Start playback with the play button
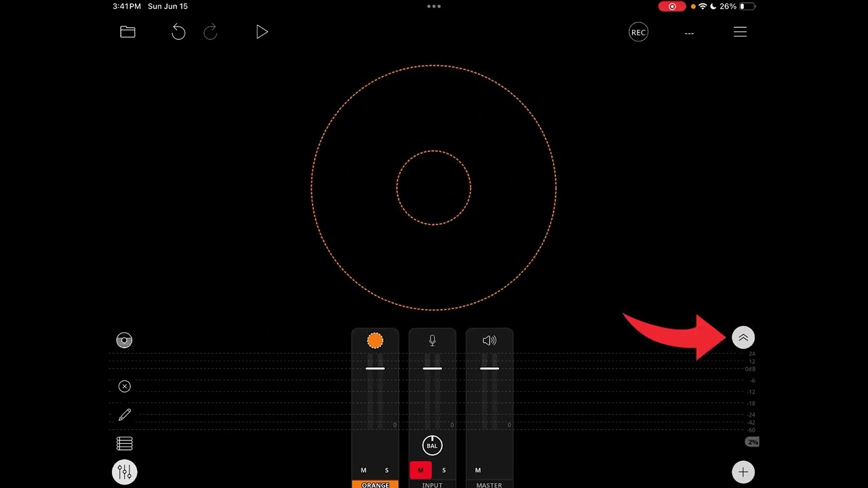868x488 pixels. (x=262, y=32)
